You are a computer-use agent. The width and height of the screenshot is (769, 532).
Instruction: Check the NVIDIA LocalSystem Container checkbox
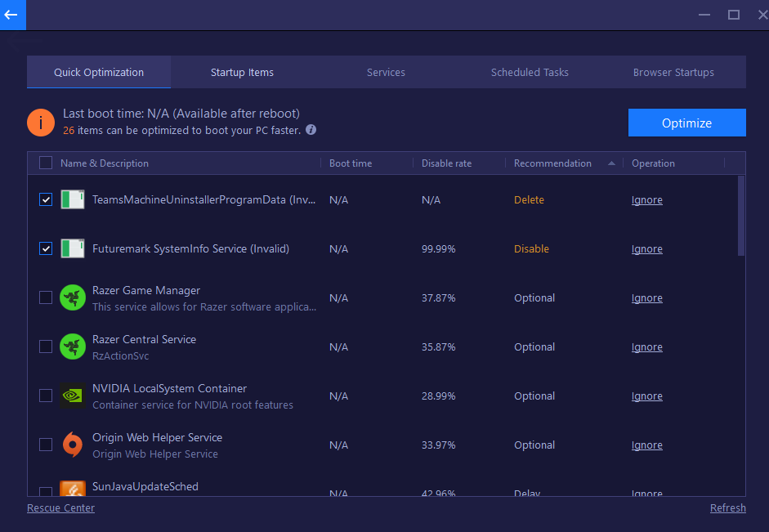click(x=46, y=396)
